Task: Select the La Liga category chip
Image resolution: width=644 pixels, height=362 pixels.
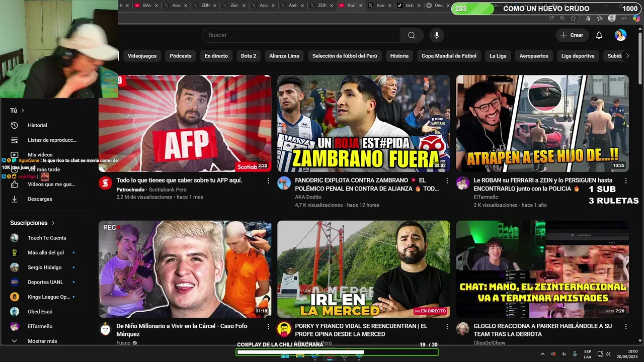Action: (498, 56)
